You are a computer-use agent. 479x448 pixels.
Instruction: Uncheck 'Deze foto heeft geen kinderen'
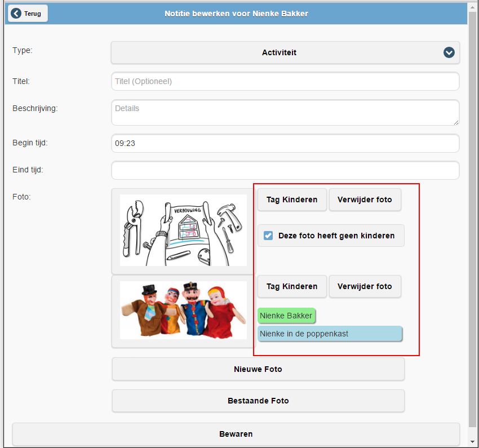pyautogui.click(x=269, y=236)
